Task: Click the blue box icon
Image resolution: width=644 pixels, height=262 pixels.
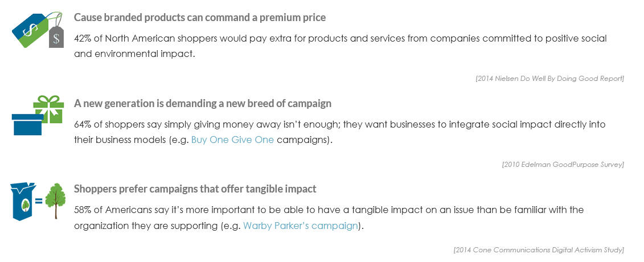Action: point(27,124)
